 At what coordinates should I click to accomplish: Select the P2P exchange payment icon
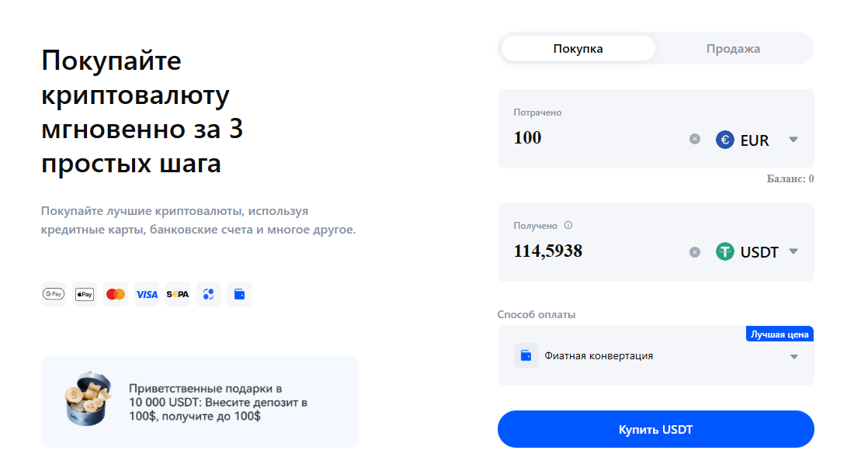[x=208, y=293]
